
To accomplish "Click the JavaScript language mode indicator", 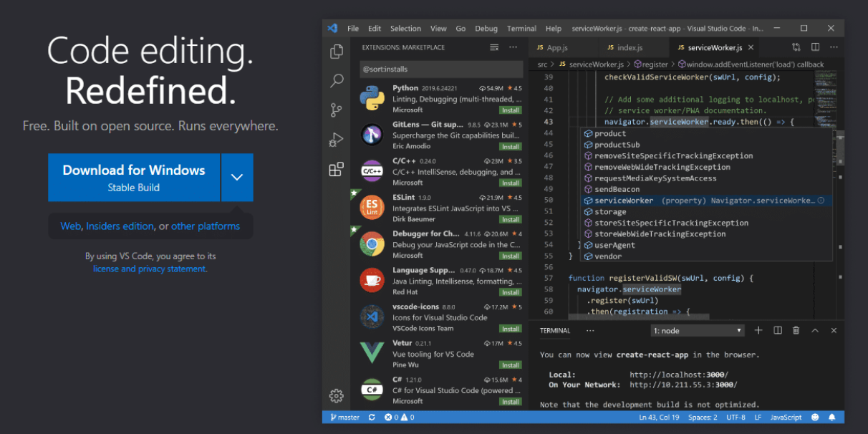I will (786, 417).
